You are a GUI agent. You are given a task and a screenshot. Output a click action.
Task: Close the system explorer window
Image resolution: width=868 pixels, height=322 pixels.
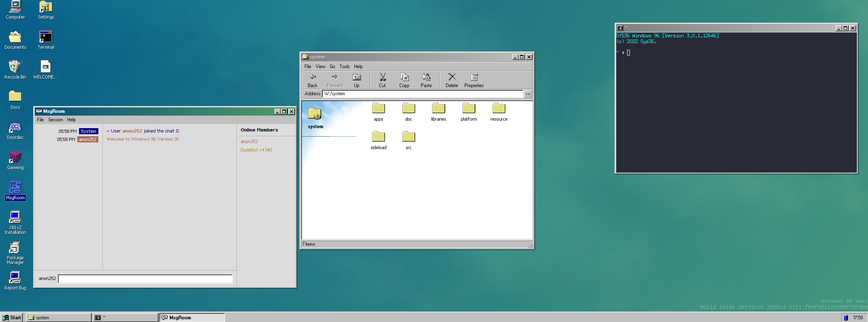[529, 57]
